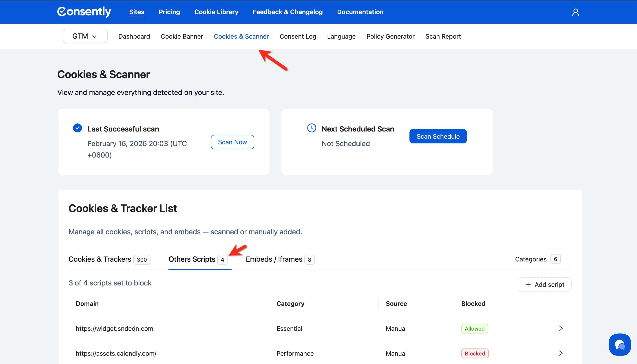Expand the assets.calendly.com row arrow

[x=561, y=353]
